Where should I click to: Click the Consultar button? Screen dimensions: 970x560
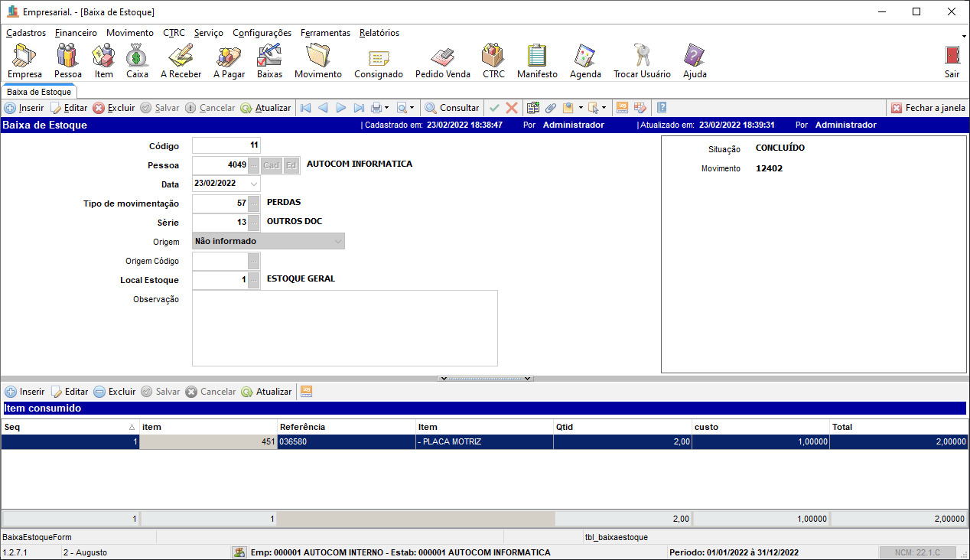point(452,108)
